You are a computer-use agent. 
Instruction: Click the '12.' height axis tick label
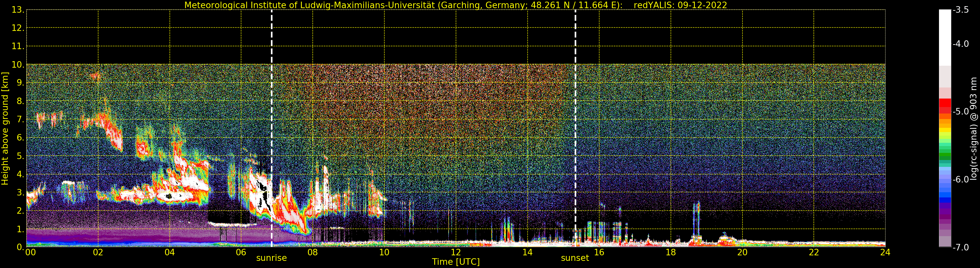[x=18, y=28]
